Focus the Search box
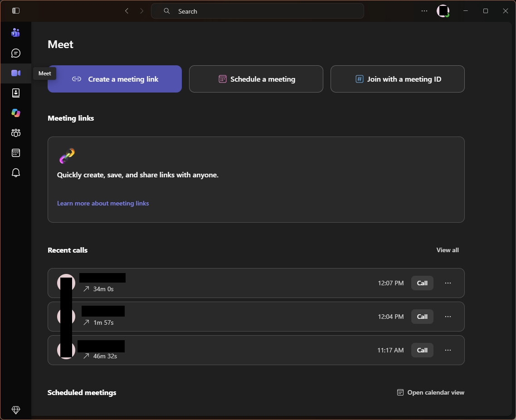This screenshot has width=516, height=420. pos(258,11)
